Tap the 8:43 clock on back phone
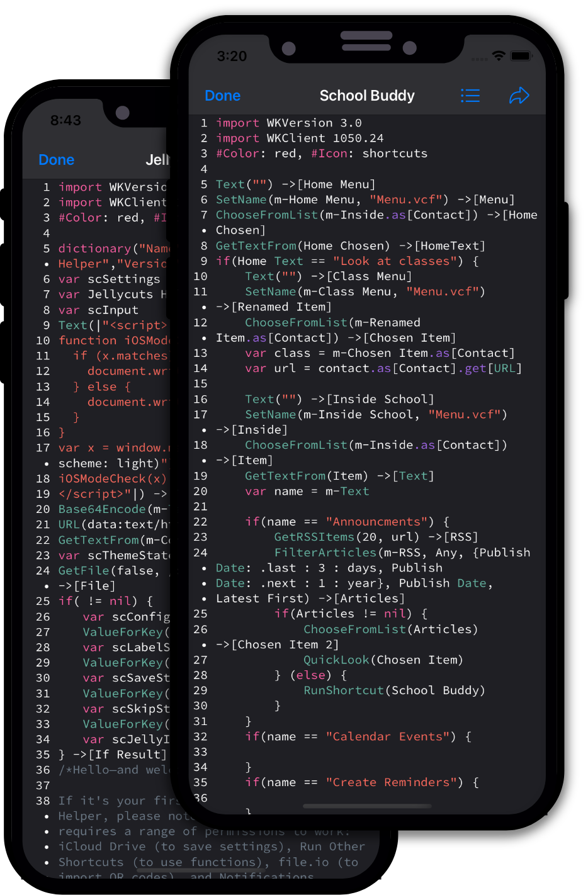 [65, 120]
